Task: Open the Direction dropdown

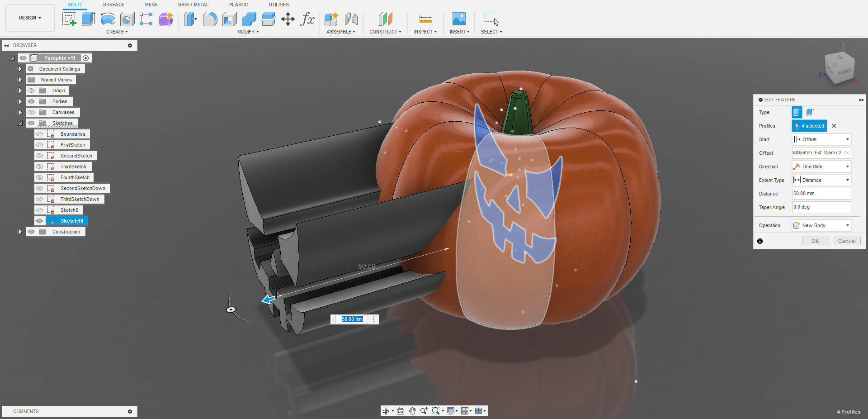Action: pos(821,167)
